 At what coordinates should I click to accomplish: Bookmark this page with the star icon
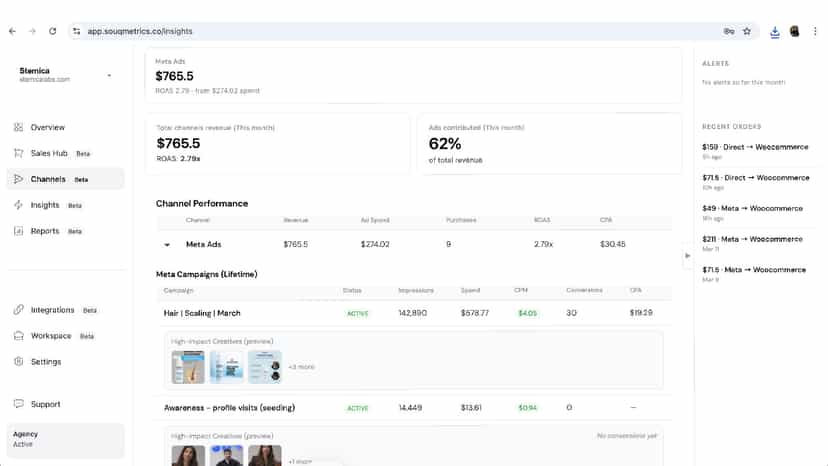[x=747, y=31]
